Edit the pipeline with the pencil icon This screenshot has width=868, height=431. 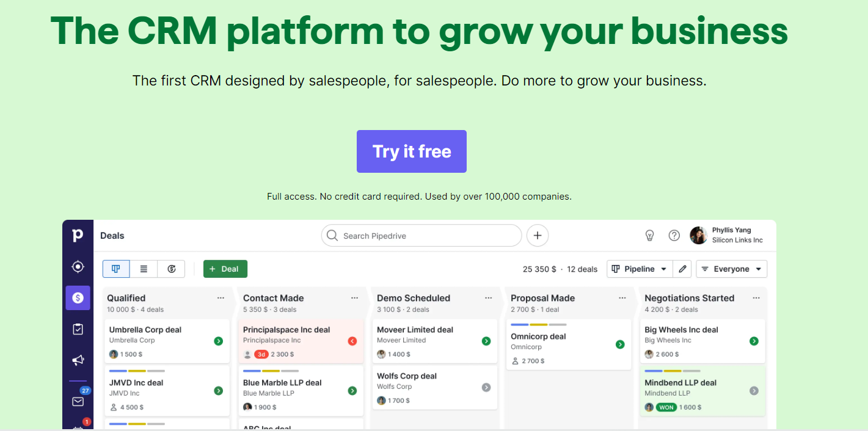(x=682, y=269)
